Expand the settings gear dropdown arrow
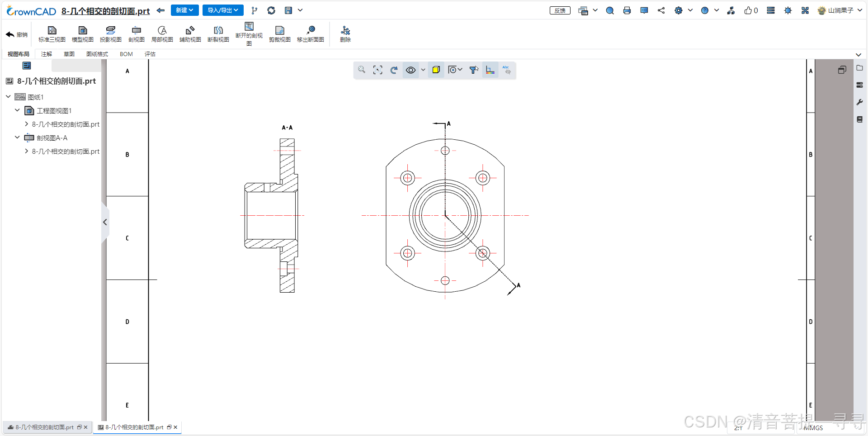868x436 pixels. (690, 10)
